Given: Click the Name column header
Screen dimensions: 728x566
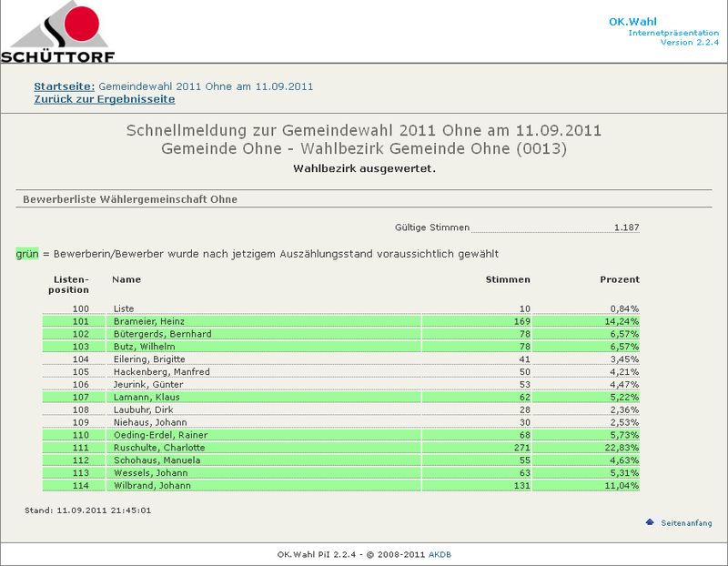Looking at the screenshot, I should tap(126, 279).
